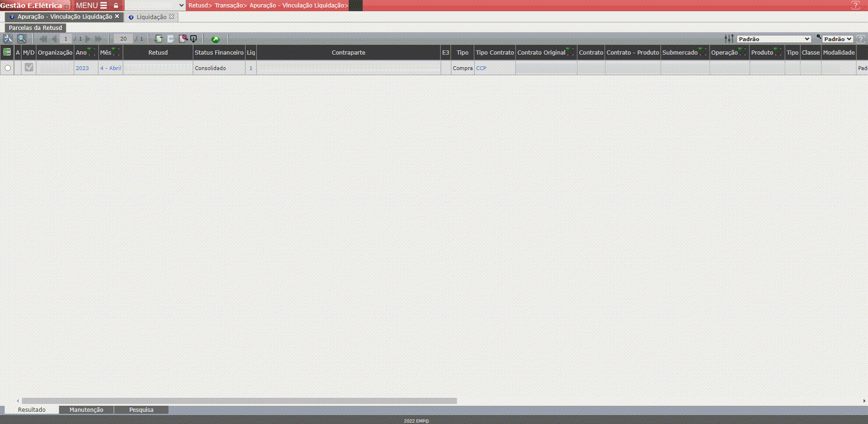This screenshot has height=424, width=868.
Task: Switch to the Manutenção tab
Action: coord(86,410)
